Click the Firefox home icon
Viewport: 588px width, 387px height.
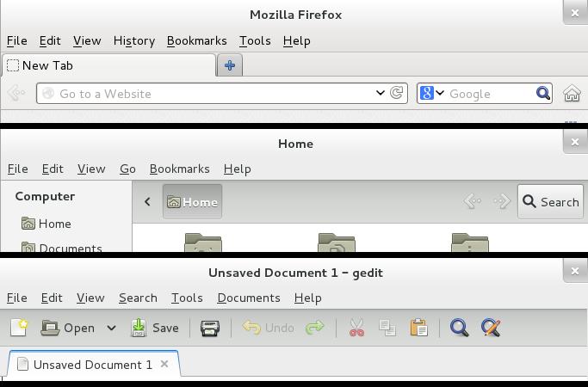pos(572,93)
